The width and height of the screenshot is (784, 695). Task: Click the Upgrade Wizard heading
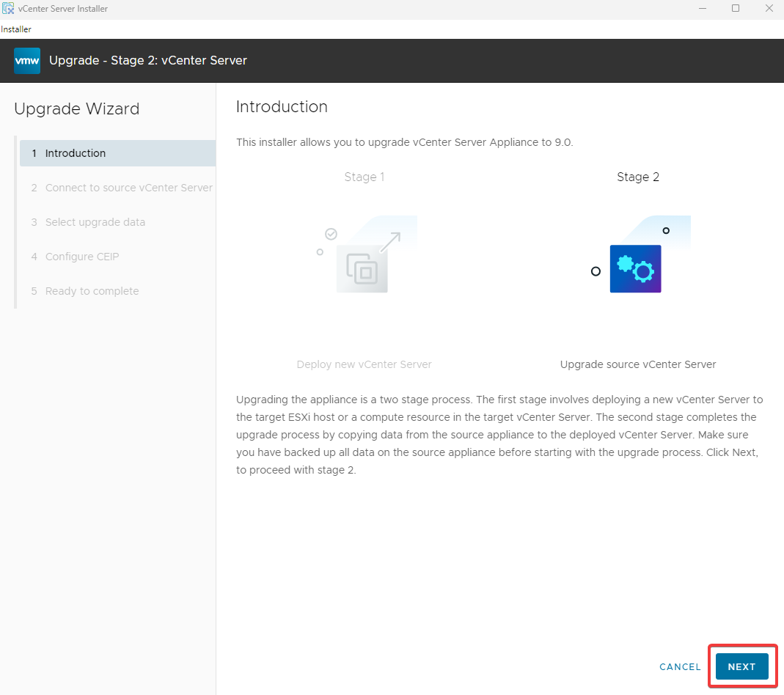pos(76,109)
